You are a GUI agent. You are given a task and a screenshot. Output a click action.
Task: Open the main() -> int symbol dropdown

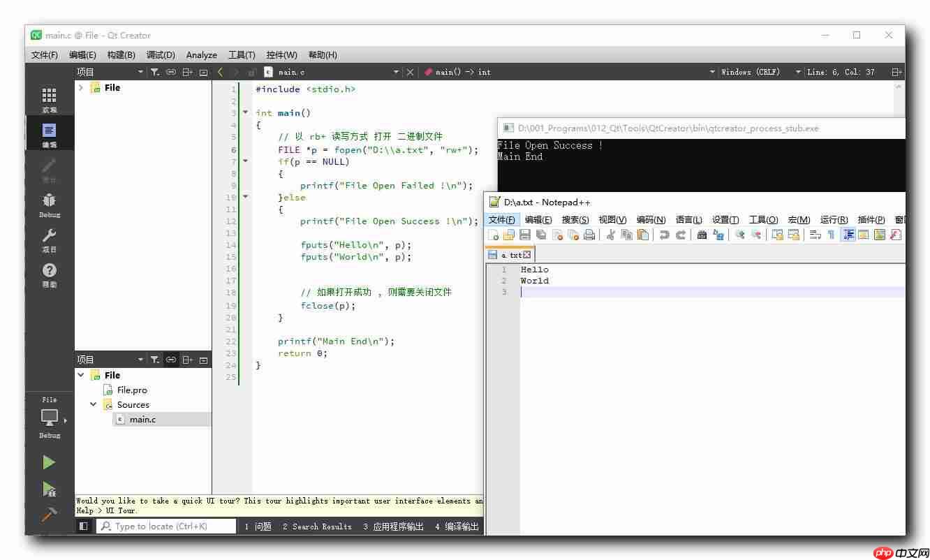(712, 72)
